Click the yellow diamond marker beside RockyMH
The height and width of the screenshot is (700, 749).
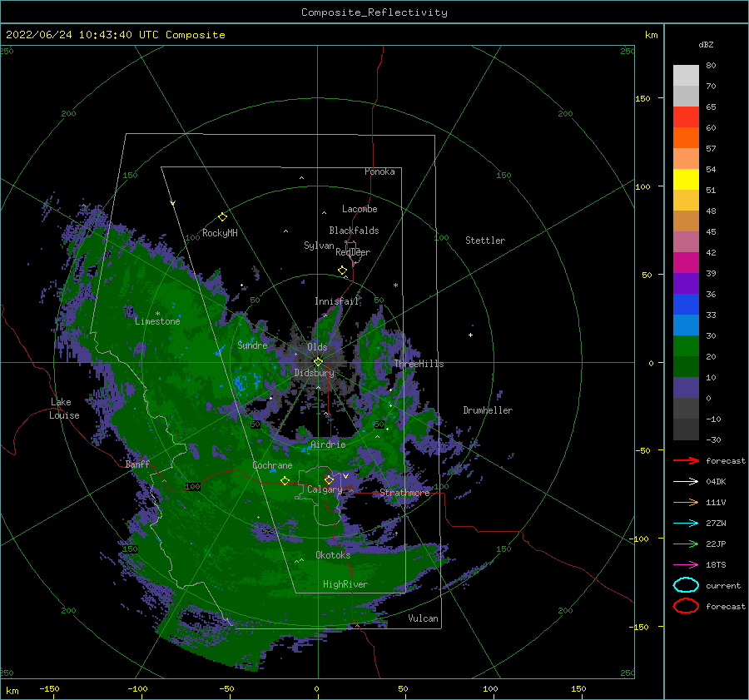(222, 217)
